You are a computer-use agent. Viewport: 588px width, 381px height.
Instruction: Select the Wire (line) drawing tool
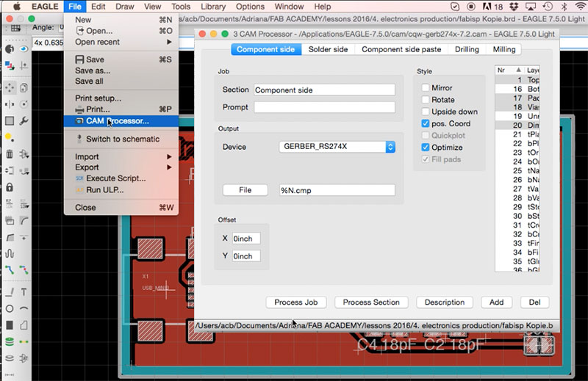pyautogui.click(x=10, y=292)
